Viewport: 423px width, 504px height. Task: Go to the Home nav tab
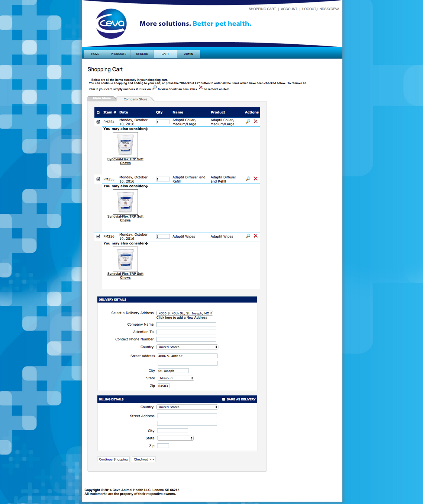point(95,54)
